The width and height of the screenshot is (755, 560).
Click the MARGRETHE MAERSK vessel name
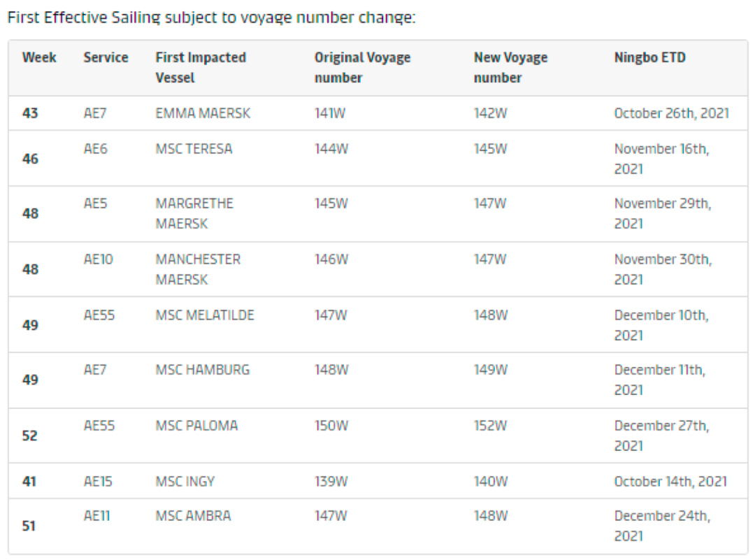pyautogui.click(x=194, y=213)
